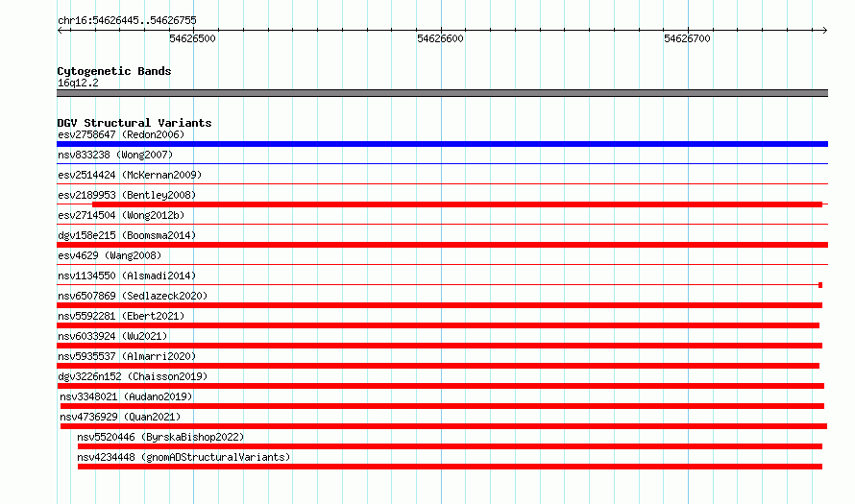
Task: Select the red nsv4234448 gnomAD variant bar
Action: tap(450, 467)
